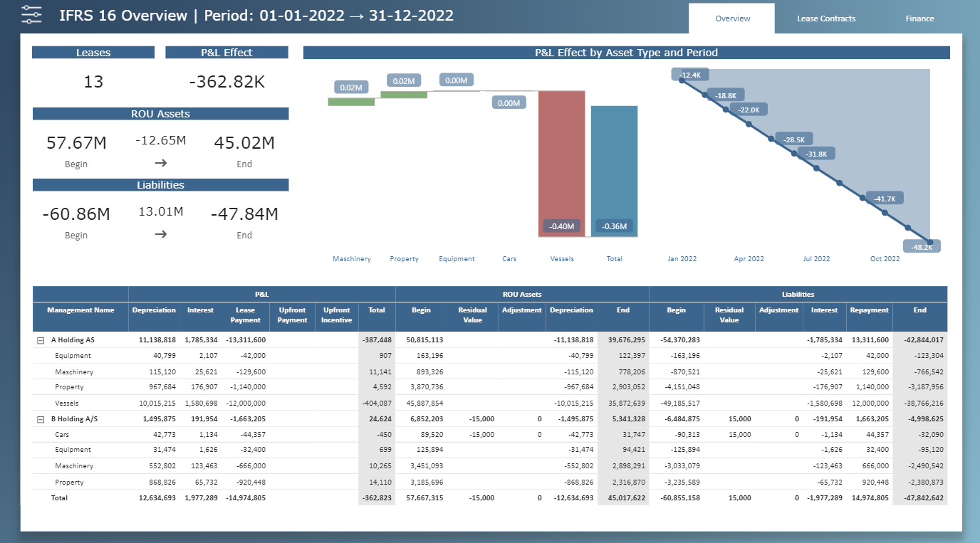980x543 pixels.
Task: Sort by P&L Depreciation column header
Action: 154,310
